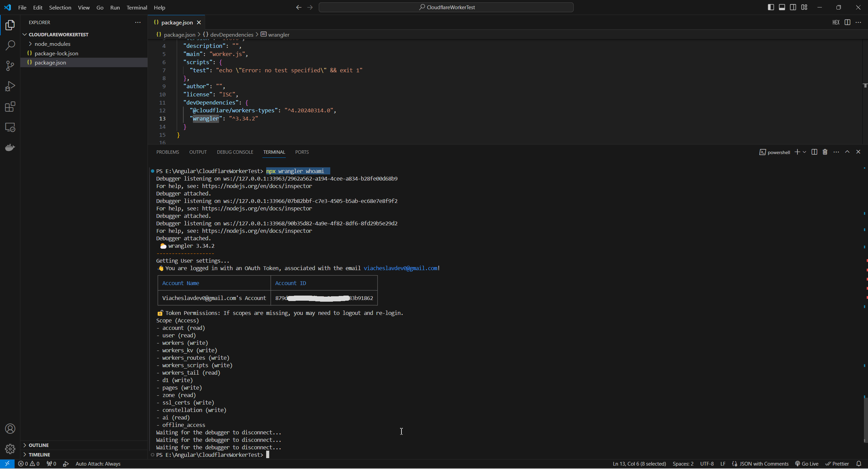The image size is (868, 469).
Task: Open Source Control view
Action: click(x=10, y=66)
